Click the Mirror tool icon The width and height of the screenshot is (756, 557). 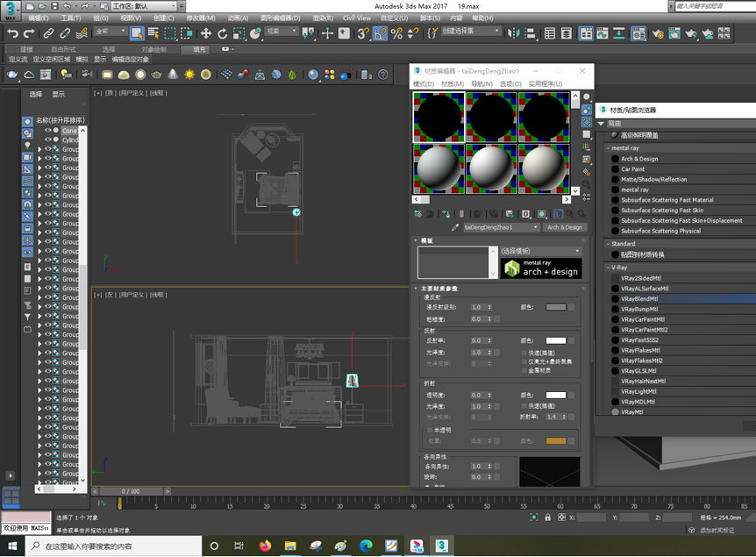514,33
